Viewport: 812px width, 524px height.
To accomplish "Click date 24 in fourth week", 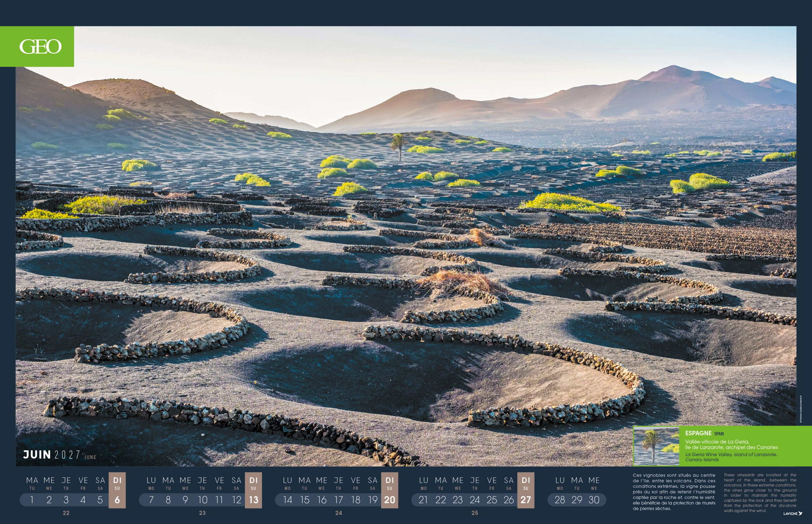I will click(475, 500).
